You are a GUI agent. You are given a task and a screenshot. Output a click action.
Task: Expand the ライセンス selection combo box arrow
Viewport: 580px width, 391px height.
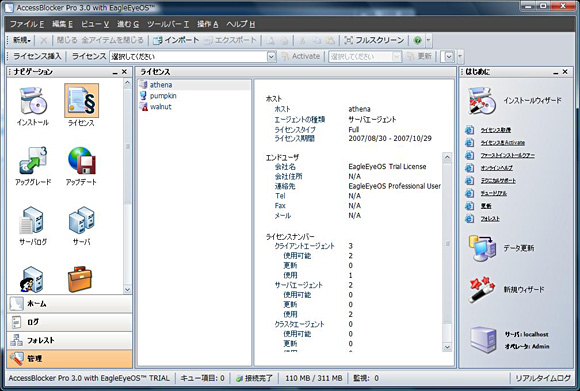[x=272, y=57]
